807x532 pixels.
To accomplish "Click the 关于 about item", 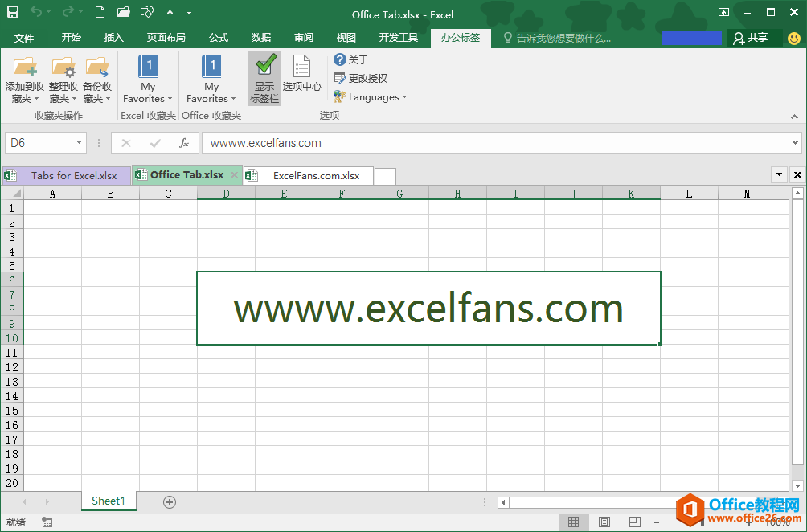I will pyautogui.click(x=351, y=59).
